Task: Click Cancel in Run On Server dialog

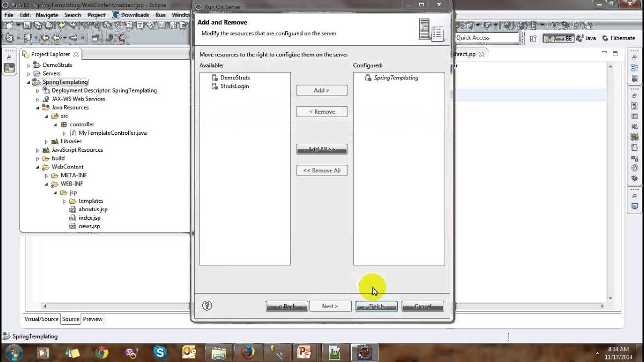Action: pos(423,306)
